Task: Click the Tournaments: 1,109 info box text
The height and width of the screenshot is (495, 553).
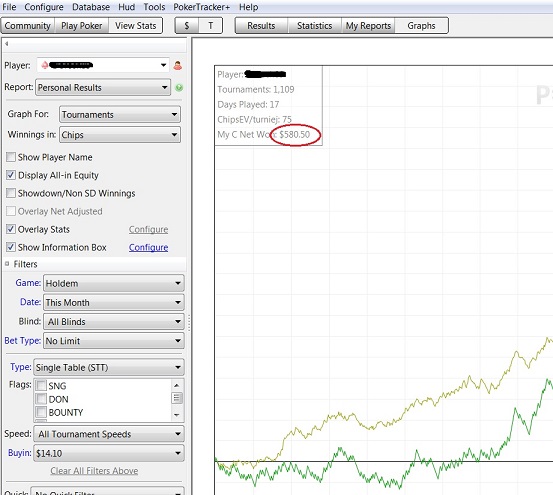Action: pos(256,90)
